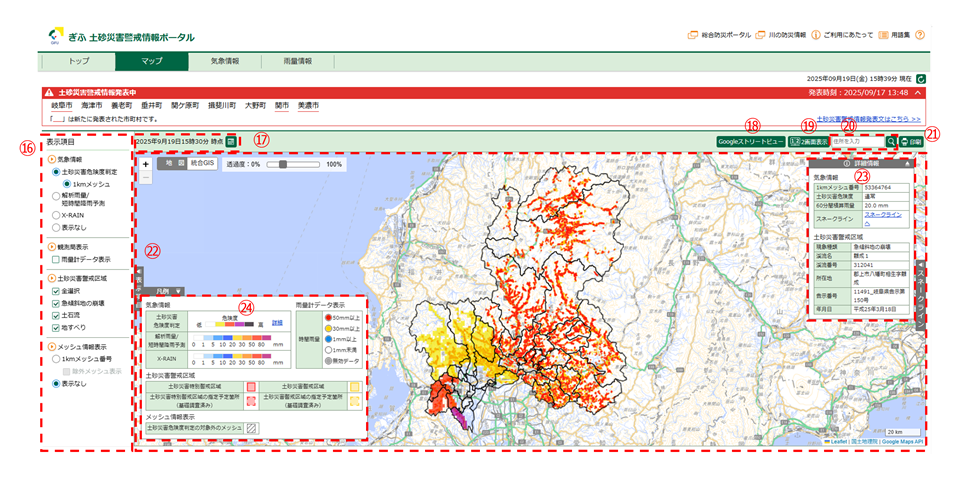The image size is (964, 495).
Task: Click the calendar icon beside the timestamp
Action: (232, 143)
